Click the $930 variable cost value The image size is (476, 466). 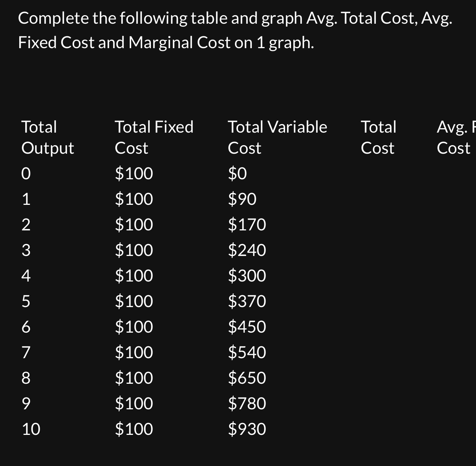247,429
